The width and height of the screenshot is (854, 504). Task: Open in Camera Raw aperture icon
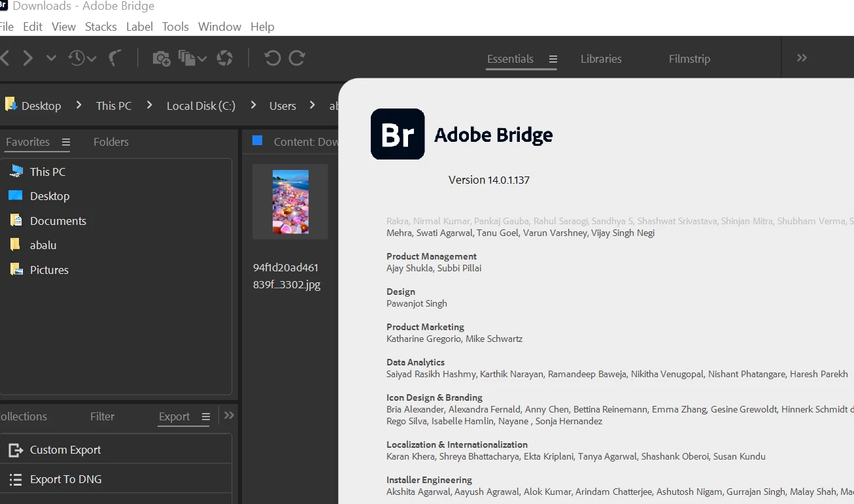225,58
